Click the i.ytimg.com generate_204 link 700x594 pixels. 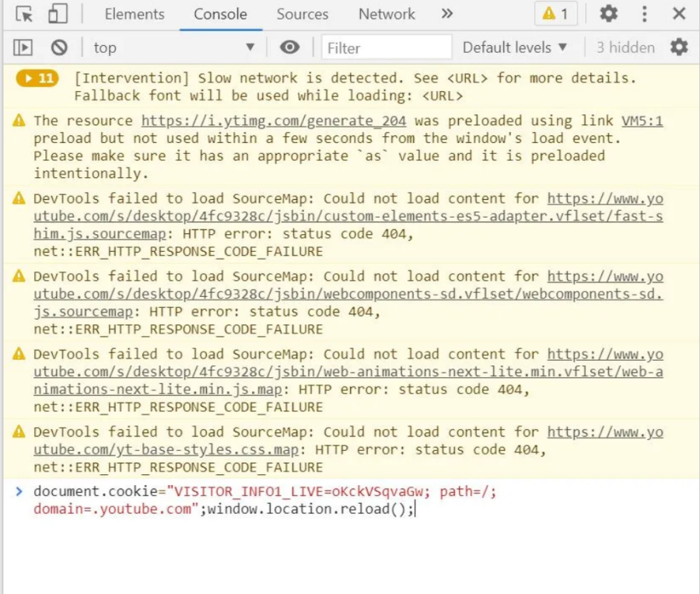click(275, 121)
